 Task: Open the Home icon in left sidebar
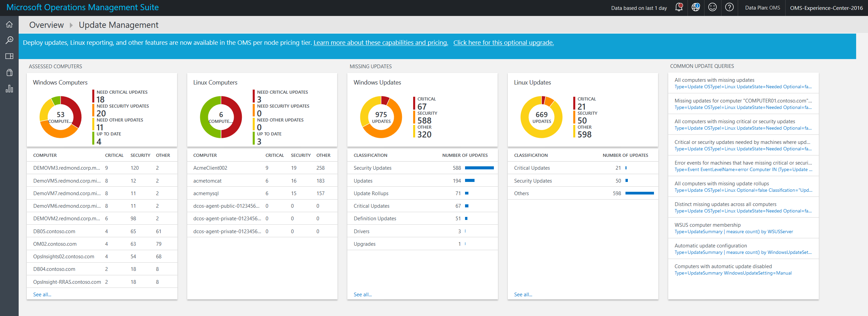coord(9,24)
